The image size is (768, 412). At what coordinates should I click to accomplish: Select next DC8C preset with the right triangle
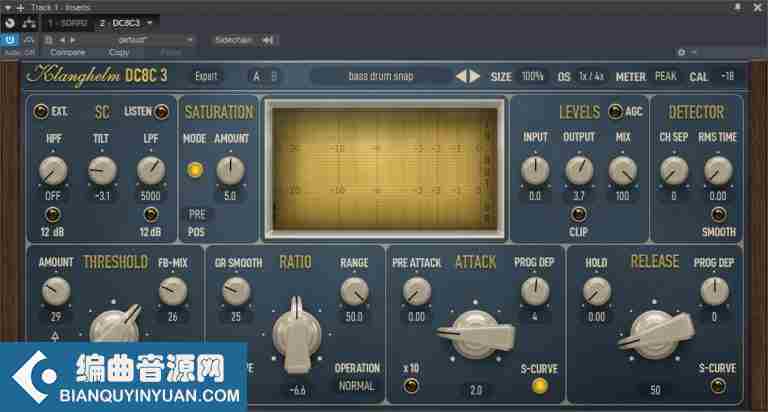click(475, 76)
